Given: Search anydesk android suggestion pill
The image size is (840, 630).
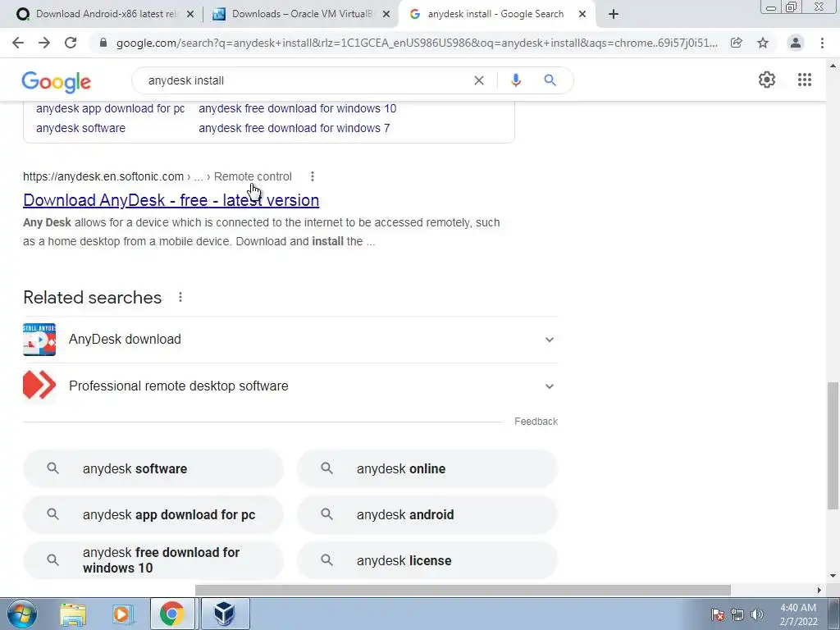Looking at the screenshot, I should pos(427,515).
